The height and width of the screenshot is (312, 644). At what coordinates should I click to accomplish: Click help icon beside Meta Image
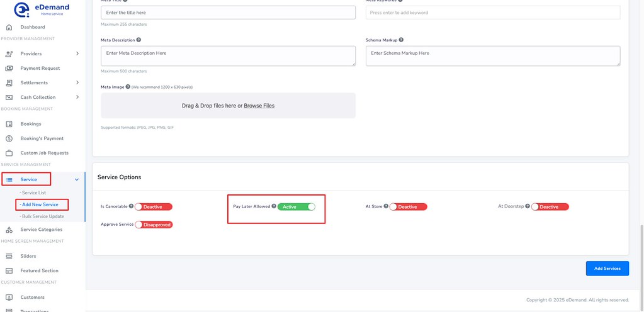pos(128,87)
